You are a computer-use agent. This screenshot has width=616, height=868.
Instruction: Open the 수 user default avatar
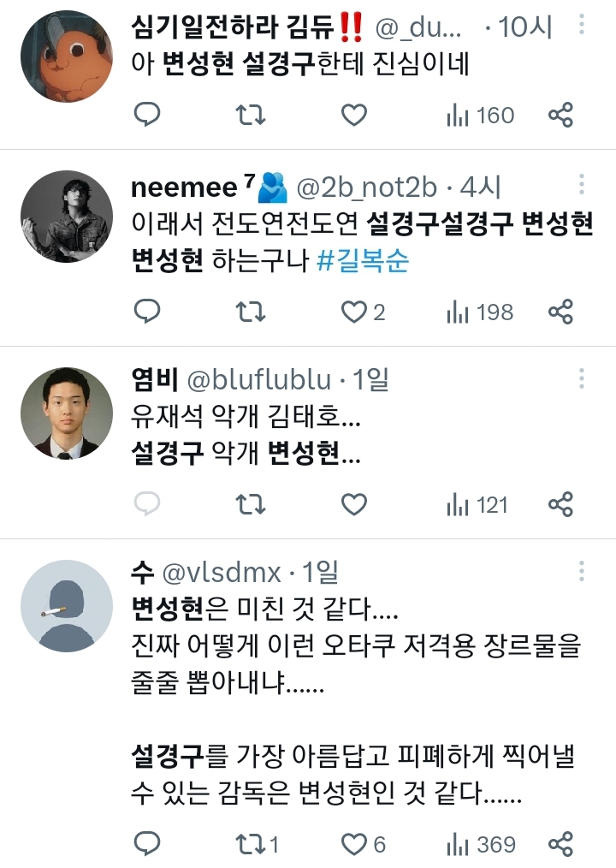[x=67, y=607]
